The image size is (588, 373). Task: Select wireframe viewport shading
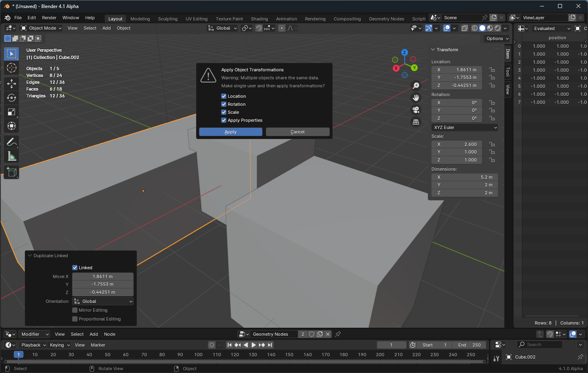(x=475, y=28)
